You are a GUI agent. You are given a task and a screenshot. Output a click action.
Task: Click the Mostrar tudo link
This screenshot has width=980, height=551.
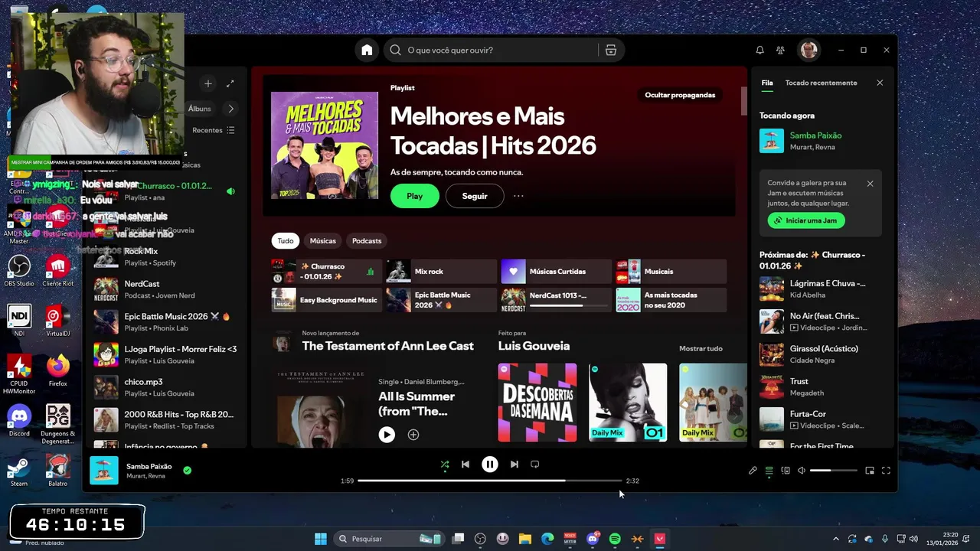(701, 349)
